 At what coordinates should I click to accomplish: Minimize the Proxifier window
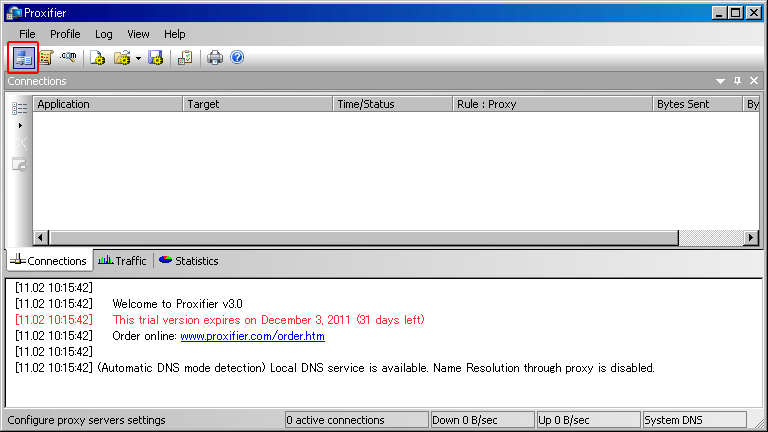click(719, 13)
